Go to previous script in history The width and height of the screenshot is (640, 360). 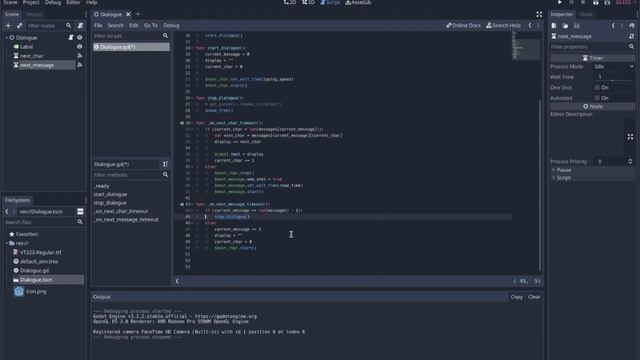530,25
